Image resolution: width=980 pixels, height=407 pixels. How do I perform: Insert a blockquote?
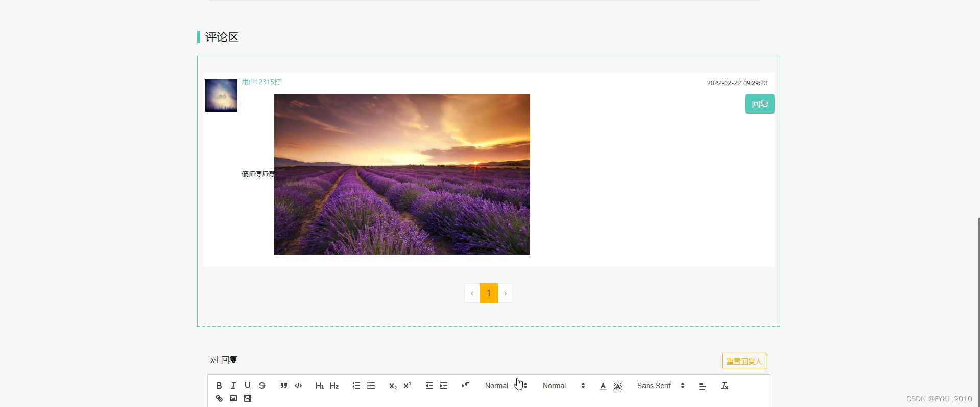284,386
